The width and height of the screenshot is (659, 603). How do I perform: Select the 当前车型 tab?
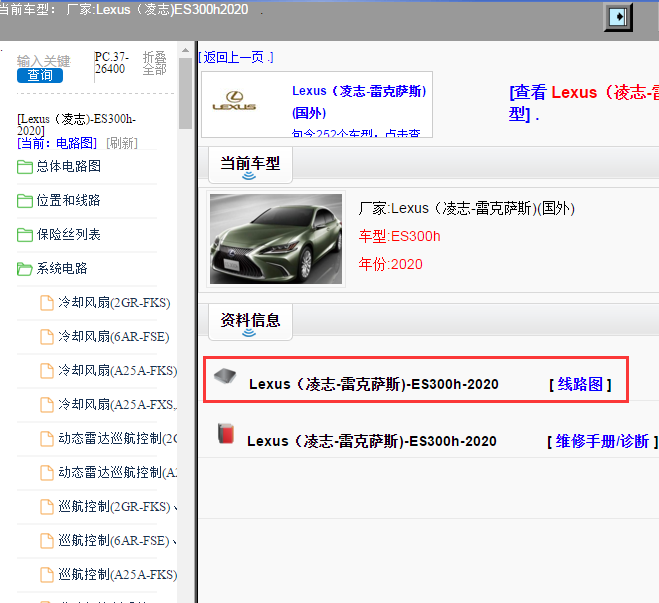250,165
